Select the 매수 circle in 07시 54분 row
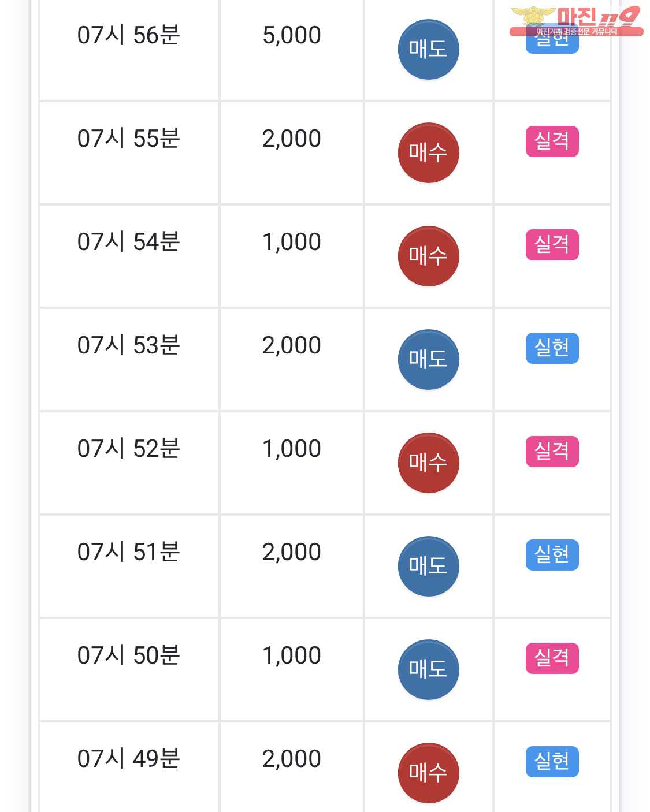 click(428, 256)
